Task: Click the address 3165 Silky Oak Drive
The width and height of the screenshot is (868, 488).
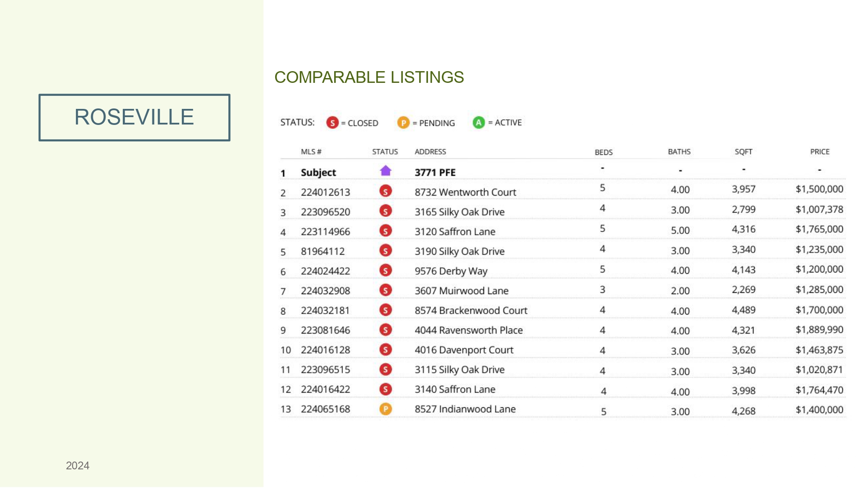Action: [460, 212]
